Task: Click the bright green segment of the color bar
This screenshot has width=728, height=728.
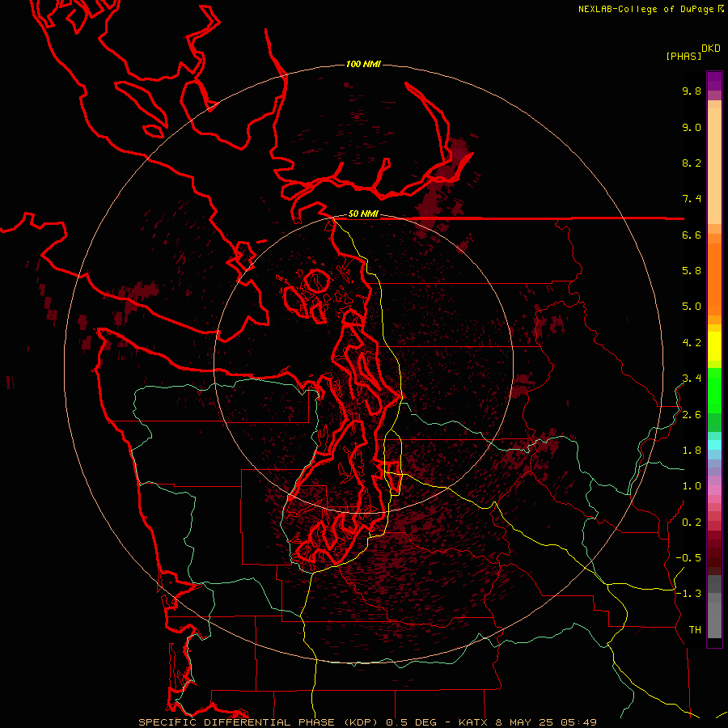Action: click(714, 391)
